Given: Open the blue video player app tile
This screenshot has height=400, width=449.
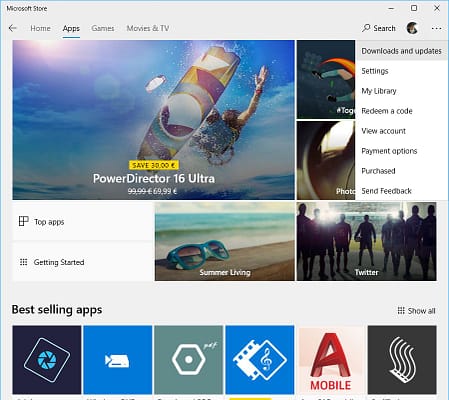Looking at the screenshot, I should click(x=118, y=360).
